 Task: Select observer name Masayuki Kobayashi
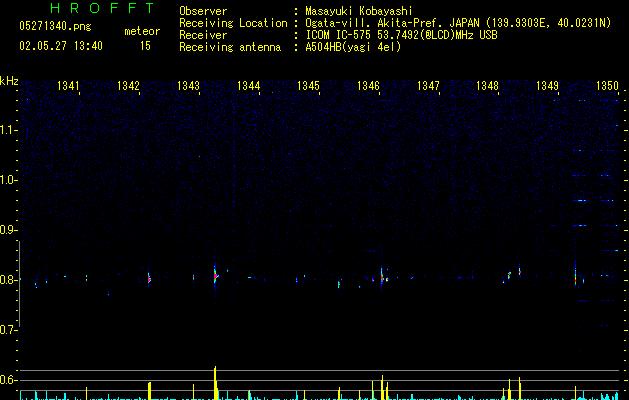click(x=359, y=11)
